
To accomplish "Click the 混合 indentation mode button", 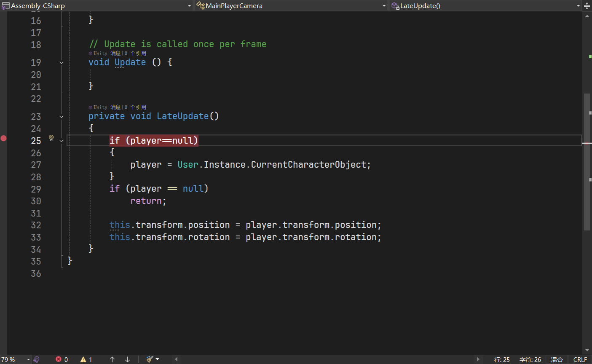I will point(557,359).
